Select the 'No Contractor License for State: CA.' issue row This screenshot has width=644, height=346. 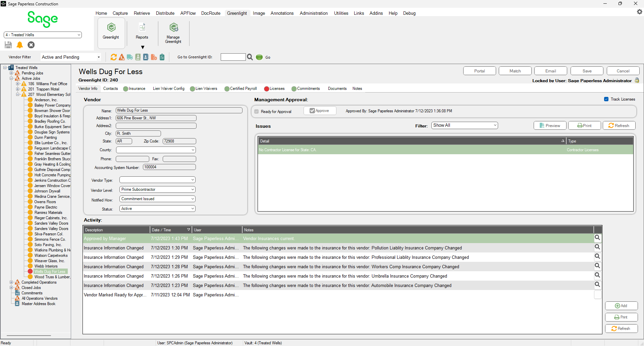(x=445, y=150)
